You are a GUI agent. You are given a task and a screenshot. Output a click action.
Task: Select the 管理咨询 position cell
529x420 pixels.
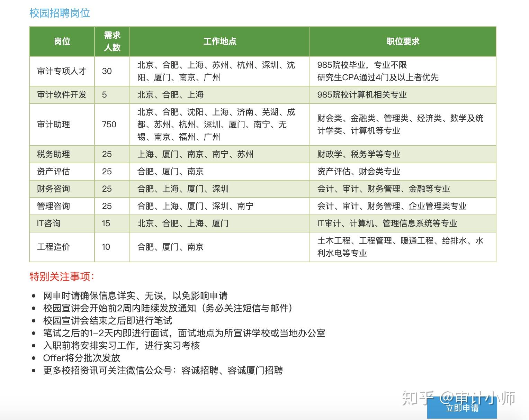click(62, 206)
